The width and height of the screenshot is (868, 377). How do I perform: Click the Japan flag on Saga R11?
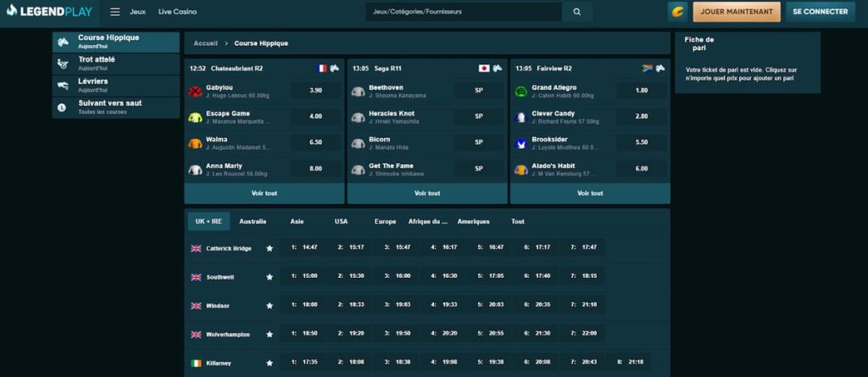(484, 69)
